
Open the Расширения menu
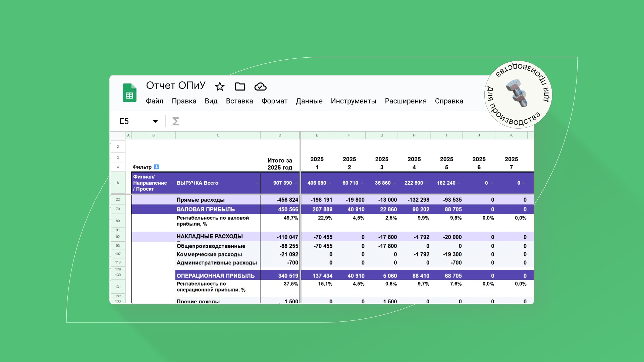click(x=406, y=101)
